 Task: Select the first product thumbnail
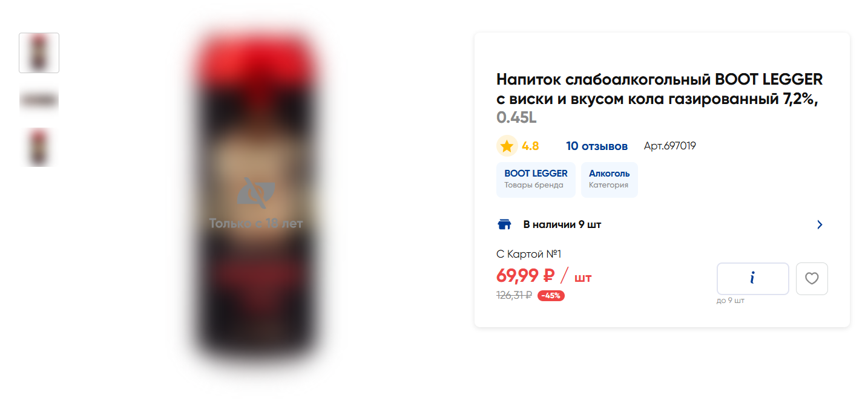(39, 53)
